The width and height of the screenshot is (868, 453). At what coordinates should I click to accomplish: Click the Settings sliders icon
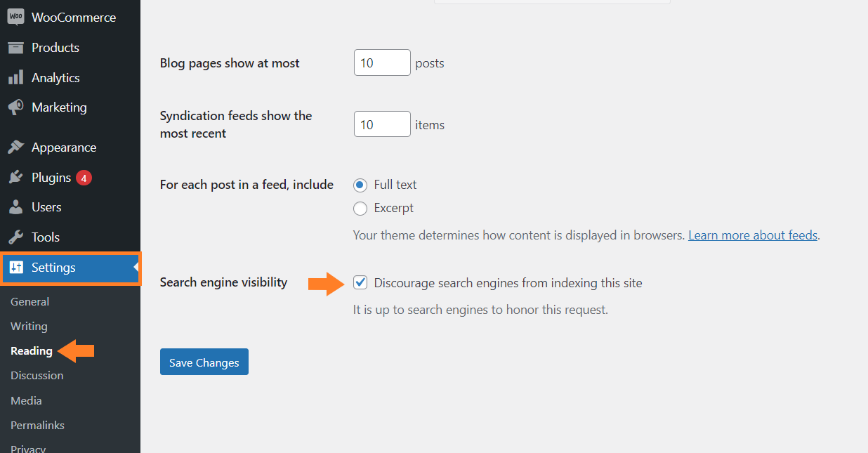[16, 268]
